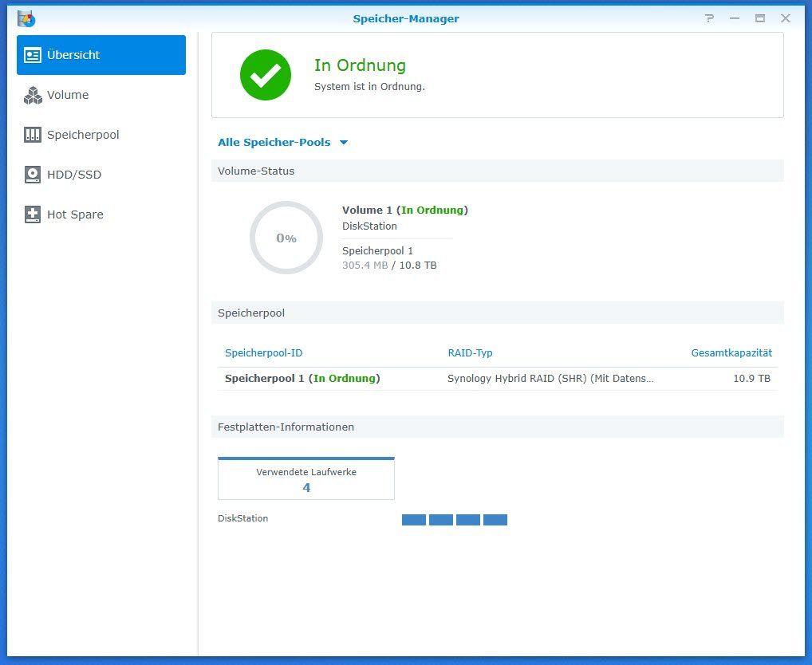Click the 305.4 MB / 10.8 TB usage text
The image size is (812, 665).
[x=389, y=266]
